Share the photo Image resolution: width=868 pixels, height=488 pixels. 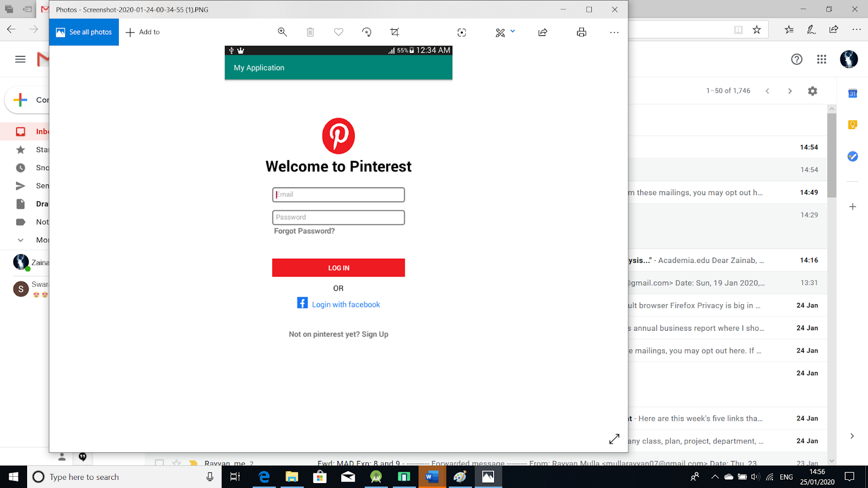coord(542,33)
